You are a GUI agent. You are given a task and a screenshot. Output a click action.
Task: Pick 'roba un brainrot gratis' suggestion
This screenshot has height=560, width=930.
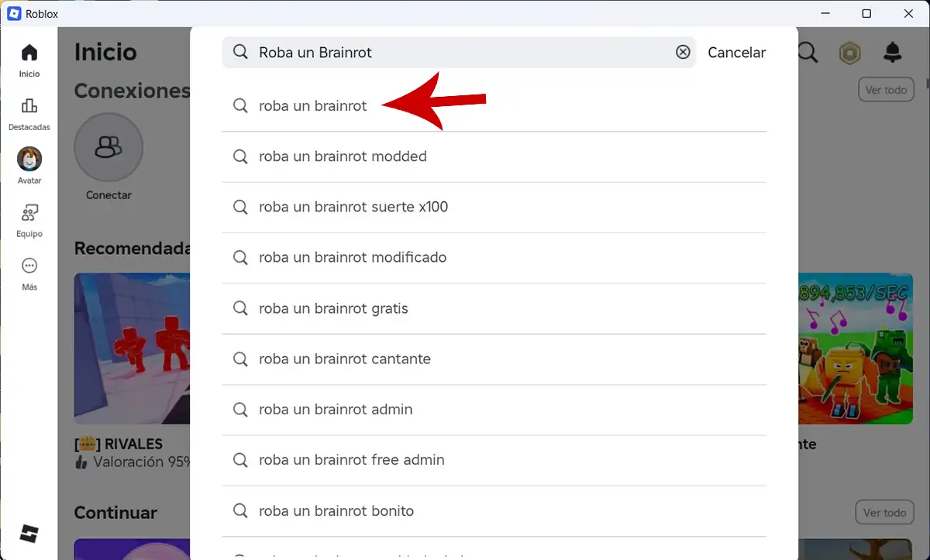pyautogui.click(x=333, y=308)
